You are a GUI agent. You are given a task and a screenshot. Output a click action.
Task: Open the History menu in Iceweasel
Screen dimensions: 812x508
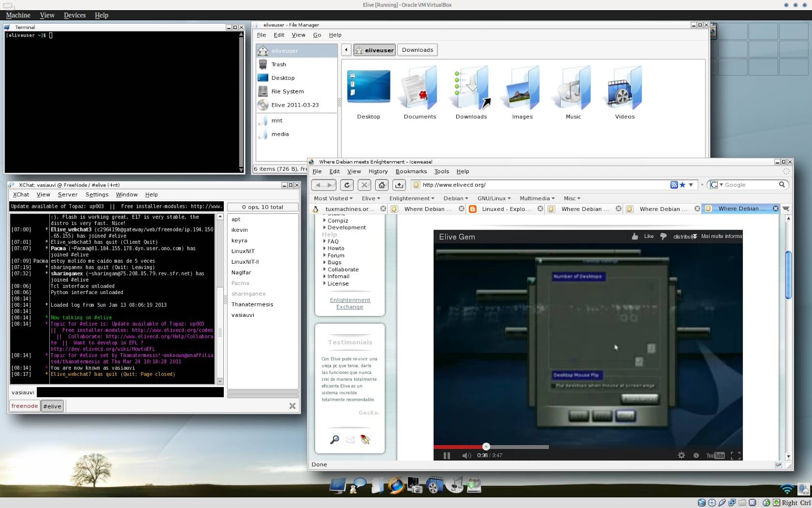tap(378, 171)
